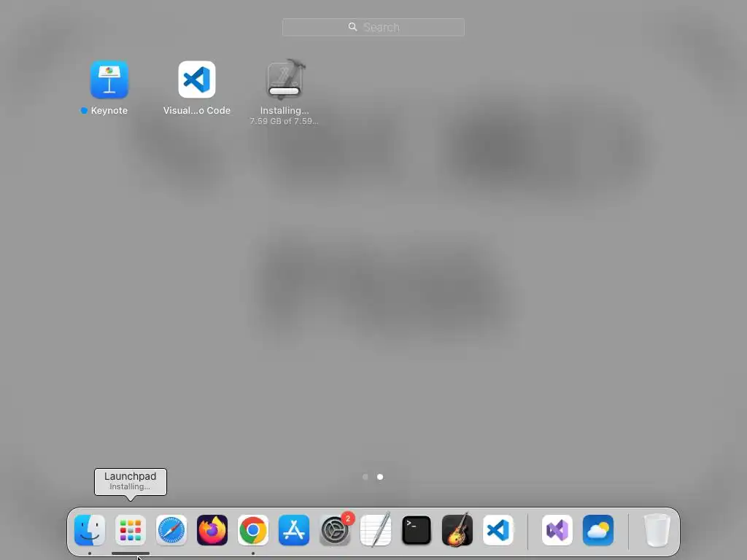The width and height of the screenshot is (747, 560).
Task: Launch Firefox from the Dock
Action: (212, 530)
